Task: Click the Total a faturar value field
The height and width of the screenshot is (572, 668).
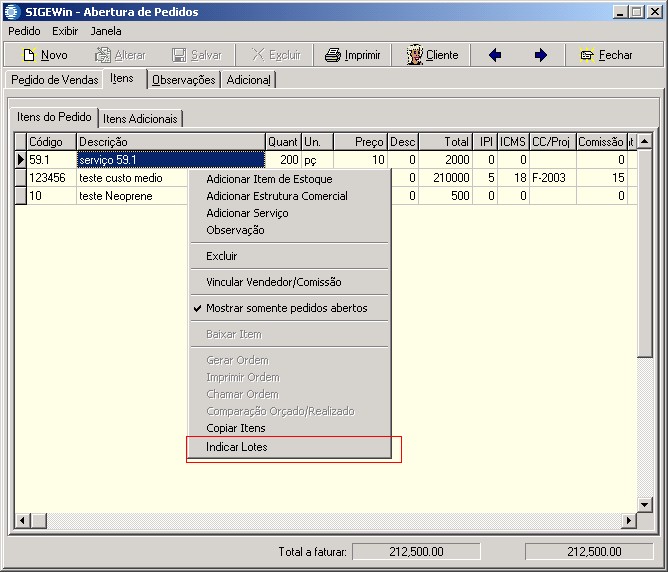Action: [416, 552]
